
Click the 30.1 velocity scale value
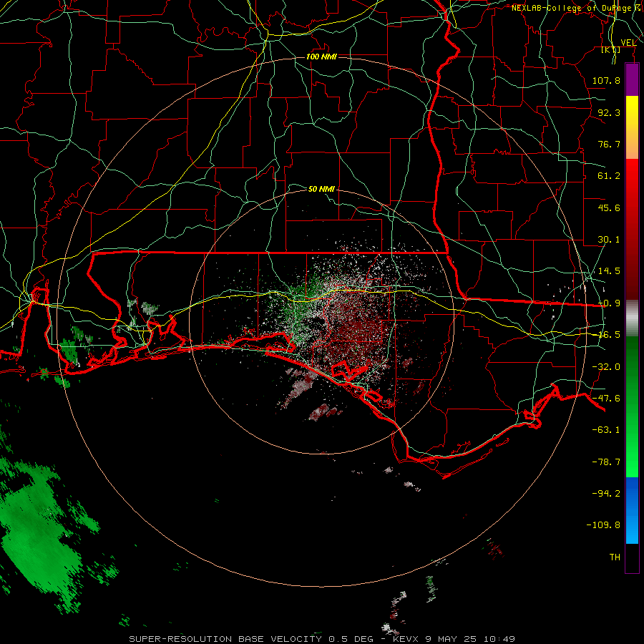pos(609,240)
